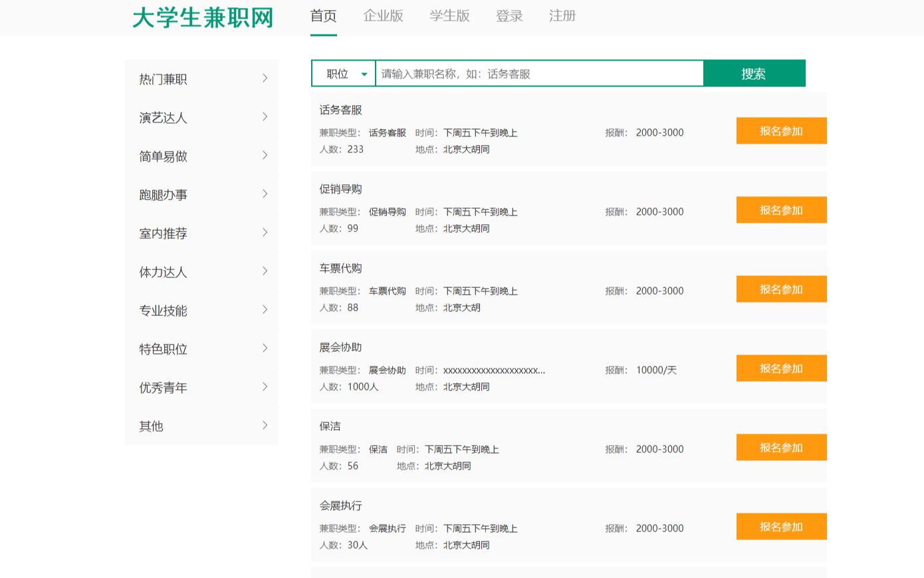Select 特色职位 in the sidebar
This screenshot has width=924, height=578.
click(163, 349)
